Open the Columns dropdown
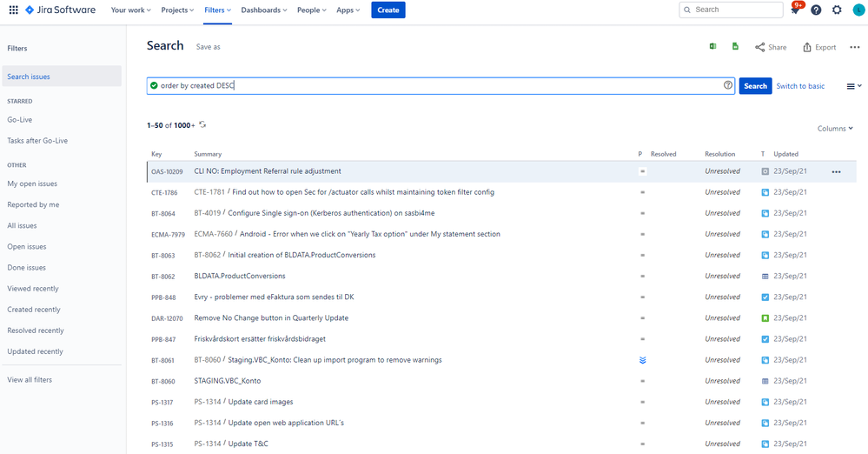 [835, 129]
